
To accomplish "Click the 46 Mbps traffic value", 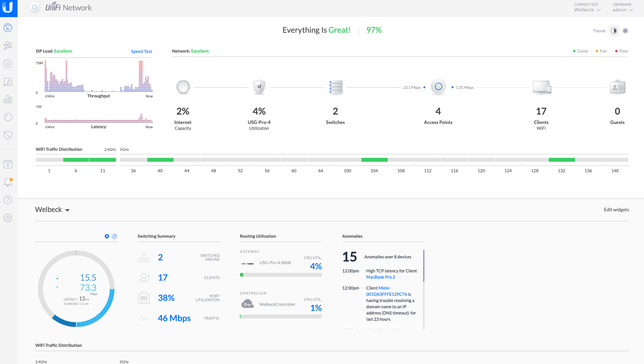I will click(174, 318).
